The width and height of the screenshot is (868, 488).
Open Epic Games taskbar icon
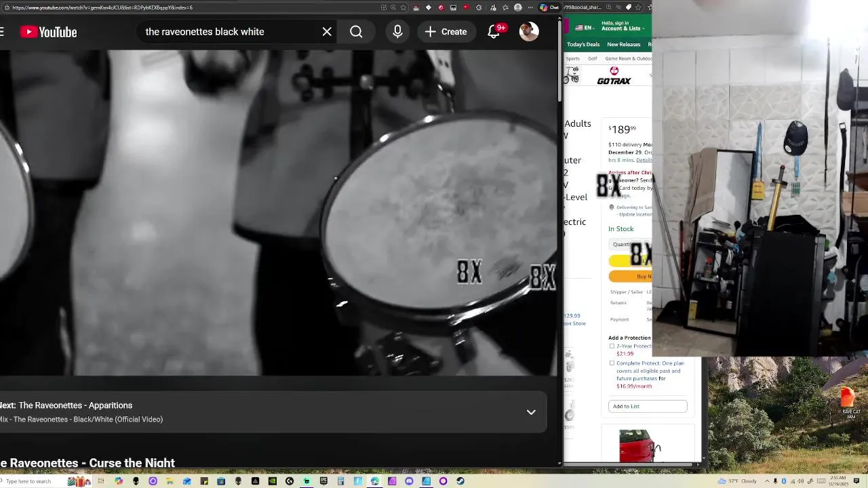click(323, 481)
